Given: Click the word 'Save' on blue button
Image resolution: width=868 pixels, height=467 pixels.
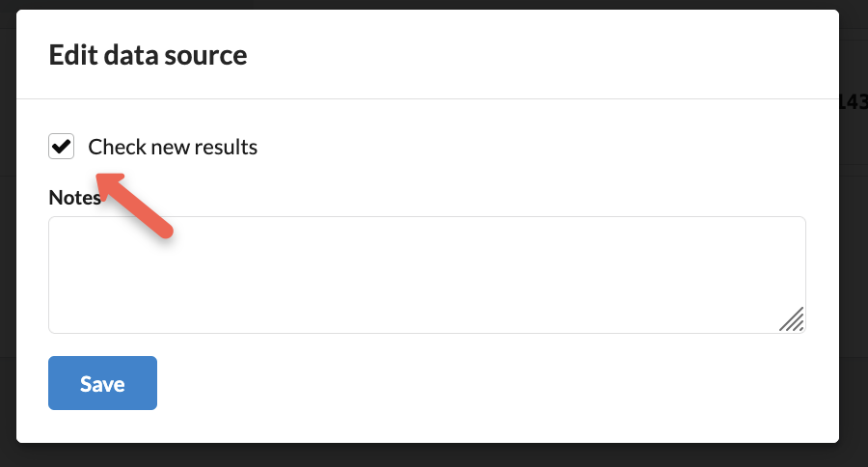Looking at the screenshot, I should 102,384.
